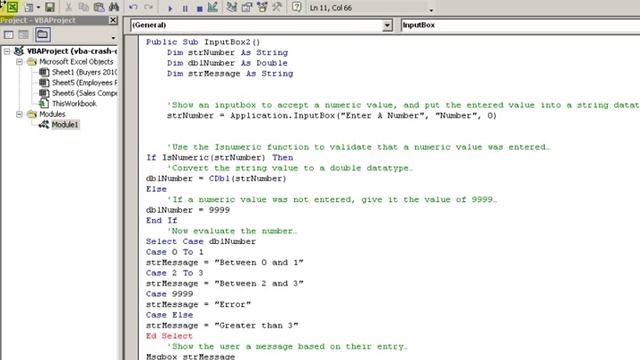The height and width of the screenshot is (360, 640).
Task: Open the Project Explorer icon
Action: click(231, 7)
